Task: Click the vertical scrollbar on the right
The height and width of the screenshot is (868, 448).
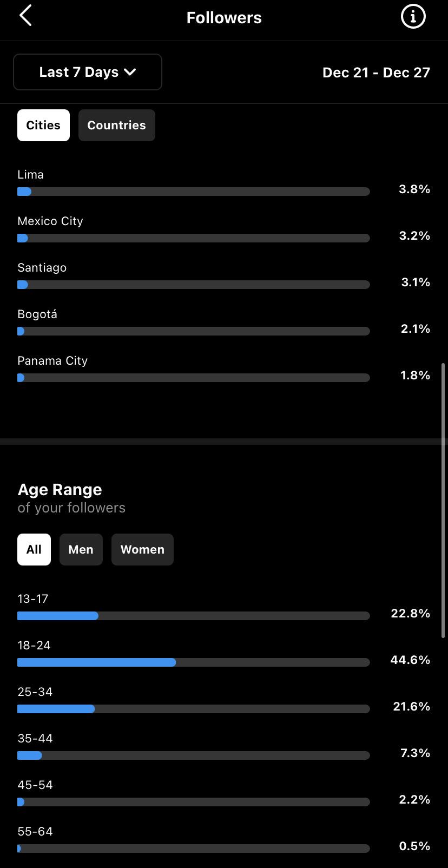Action: 443,501
